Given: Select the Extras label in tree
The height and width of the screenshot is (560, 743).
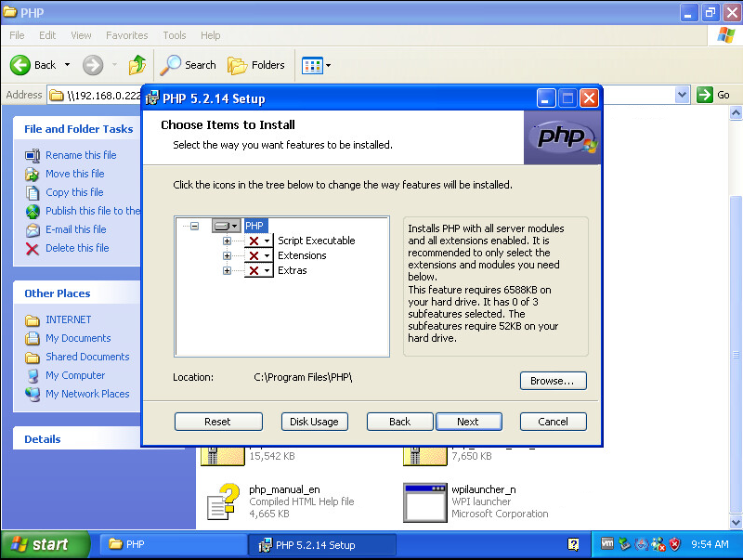Looking at the screenshot, I should coord(292,270).
